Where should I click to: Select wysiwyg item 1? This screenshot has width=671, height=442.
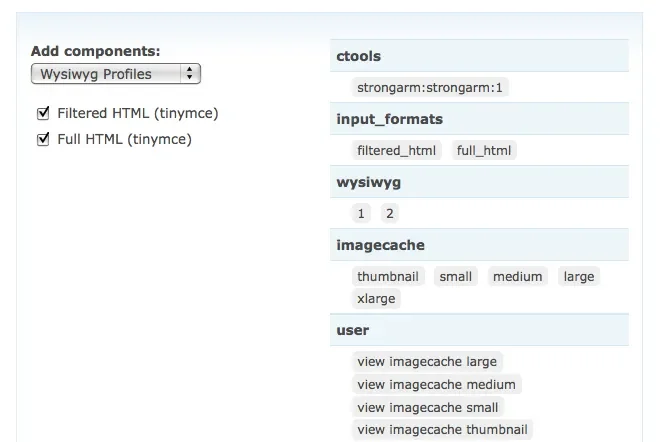361,213
